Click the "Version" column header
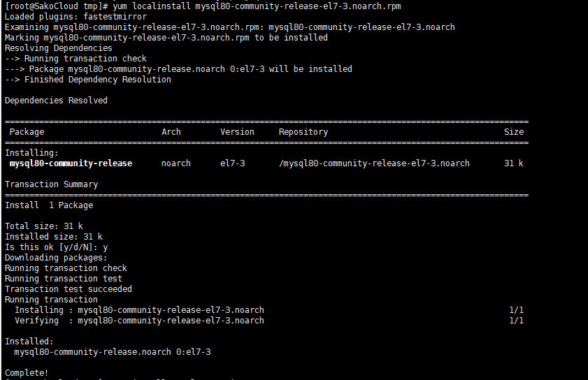Image resolution: width=588 pixels, height=380 pixels. (238, 132)
